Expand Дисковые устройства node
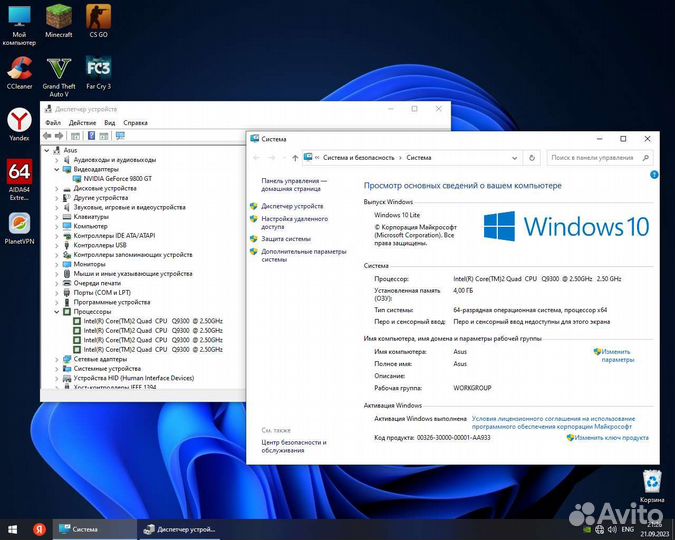The height and width of the screenshot is (540, 675). pos(56,188)
